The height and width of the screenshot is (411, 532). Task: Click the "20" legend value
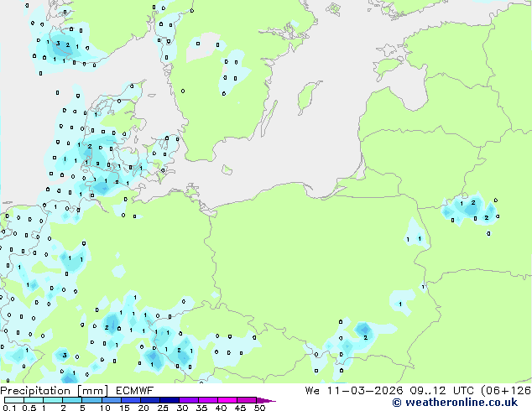coord(143,408)
